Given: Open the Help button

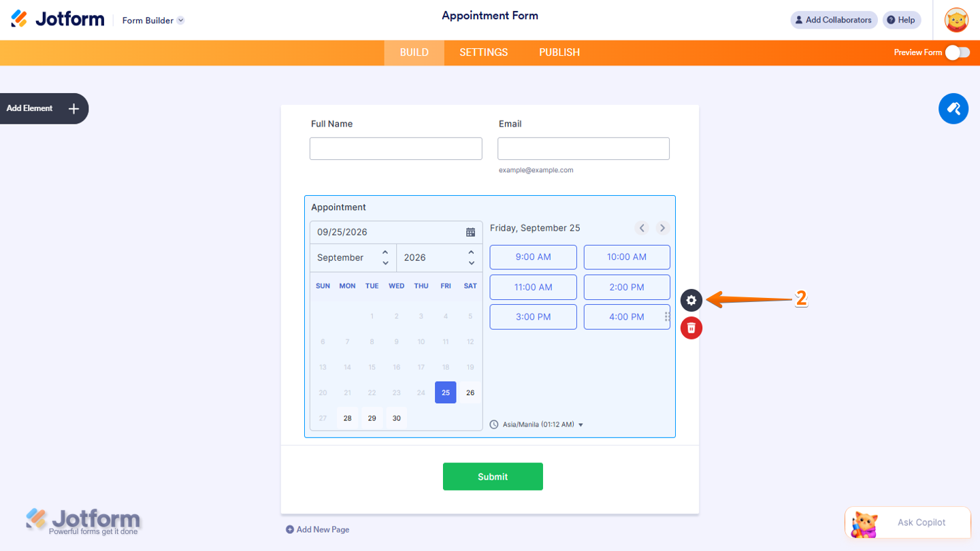Looking at the screenshot, I should pyautogui.click(x=902, y=20).
